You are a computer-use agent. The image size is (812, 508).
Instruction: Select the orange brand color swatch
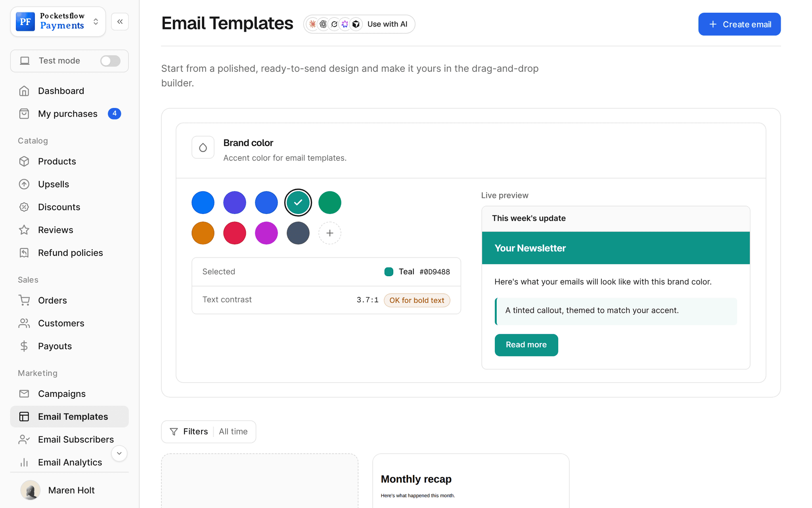(x=203, y=233)
